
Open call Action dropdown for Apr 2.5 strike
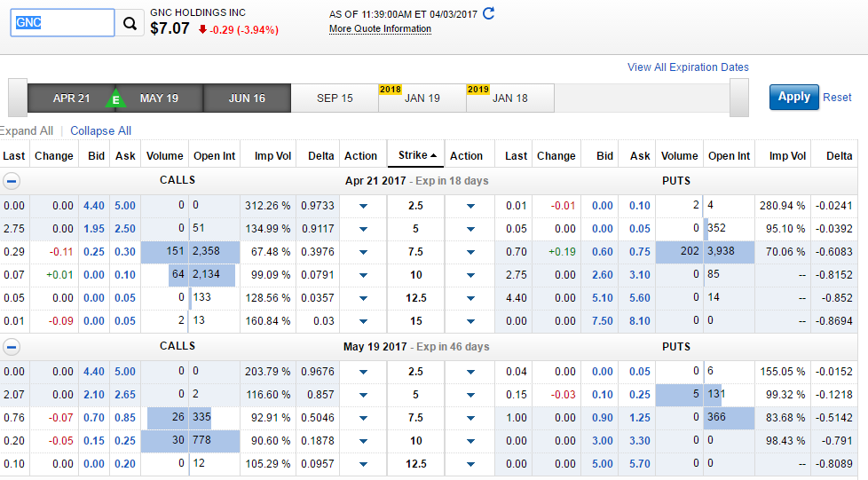pos(363,206)
